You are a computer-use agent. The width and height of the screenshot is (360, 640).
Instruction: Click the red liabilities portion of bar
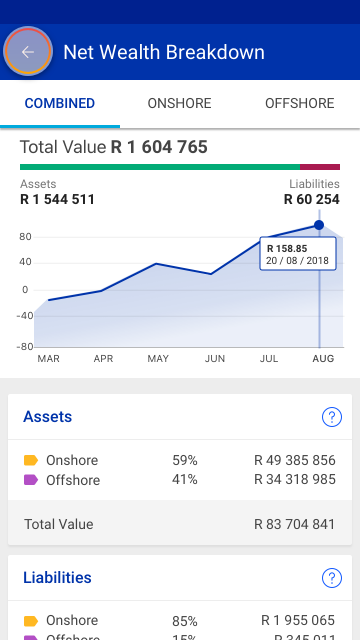click(x=320, y=167)
